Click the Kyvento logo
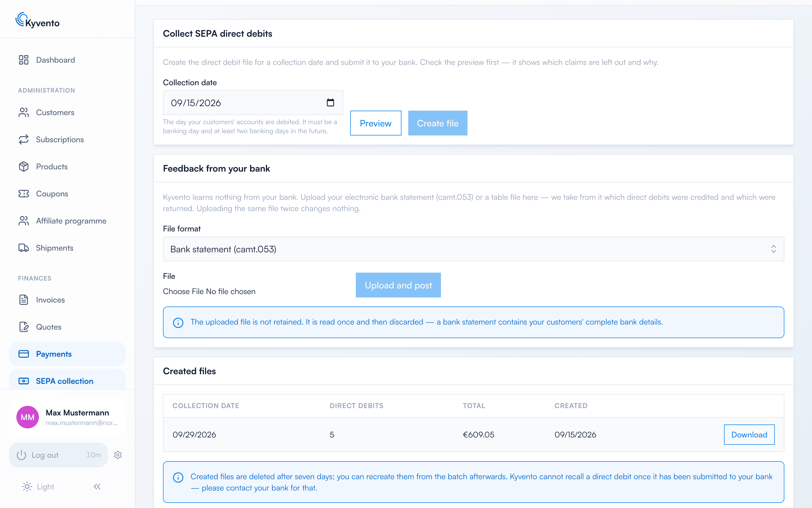 click(37, 20)
